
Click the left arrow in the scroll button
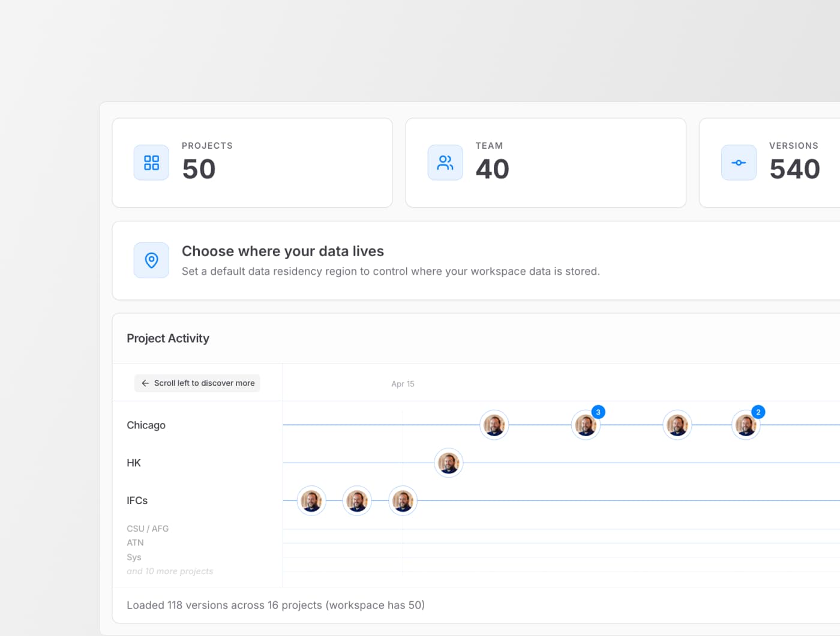coord(145,383)
